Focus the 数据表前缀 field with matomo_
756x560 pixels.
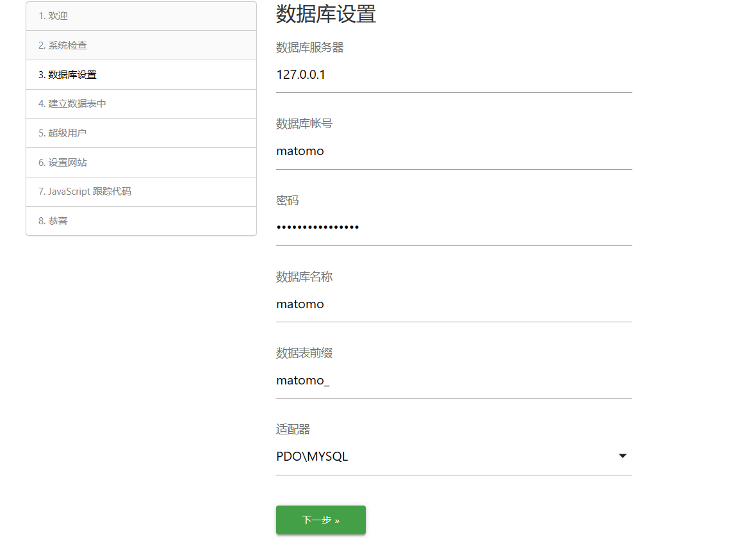[454, 381]
